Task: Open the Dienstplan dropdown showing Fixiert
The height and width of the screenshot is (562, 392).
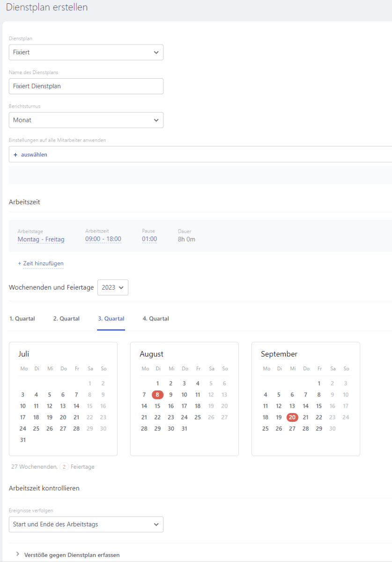Action: (x=86, y=52)
